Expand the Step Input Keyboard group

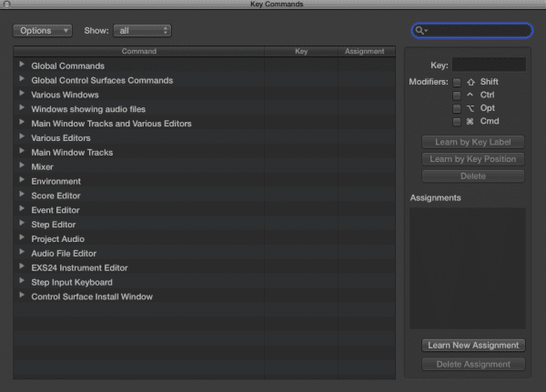pos(21,282)
